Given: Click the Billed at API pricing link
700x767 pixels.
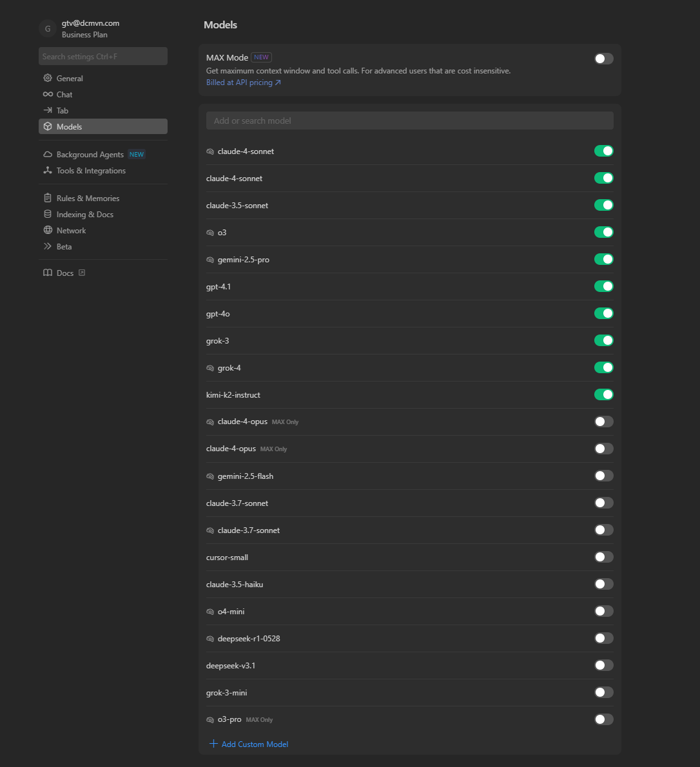Looking at the screenshot, I should pyautogui.click(x=243, y=83).
